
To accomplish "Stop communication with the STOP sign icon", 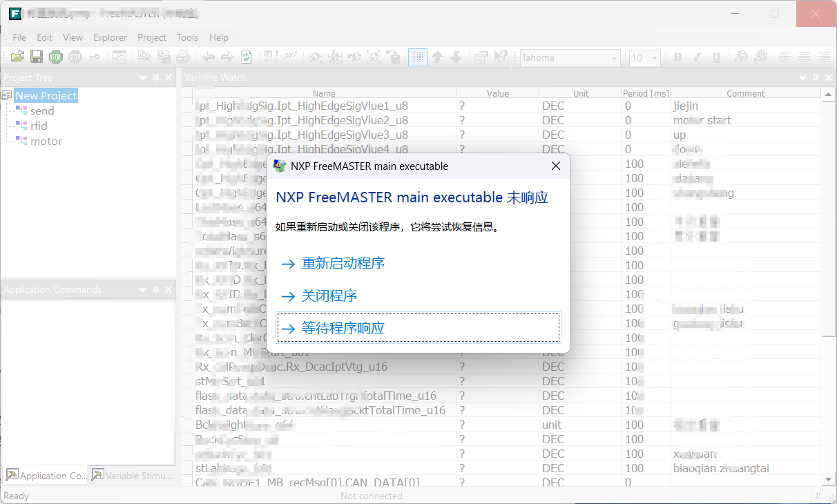I will tap(75, 57).
